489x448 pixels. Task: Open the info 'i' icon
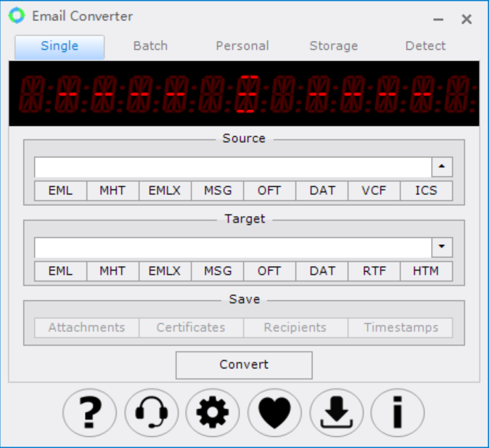398,412
